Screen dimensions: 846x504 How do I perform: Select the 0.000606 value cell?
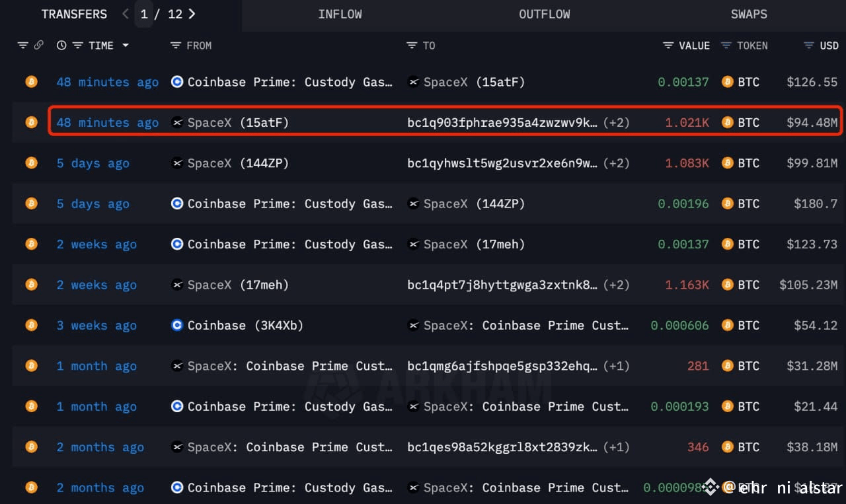click(x=679, y=325)
